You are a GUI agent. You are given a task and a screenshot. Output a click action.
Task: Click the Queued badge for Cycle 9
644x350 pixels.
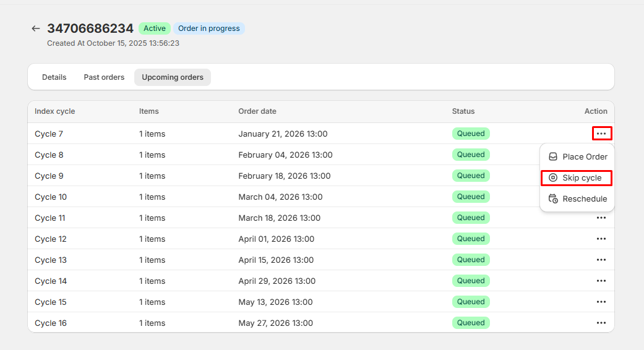point(471,176)
